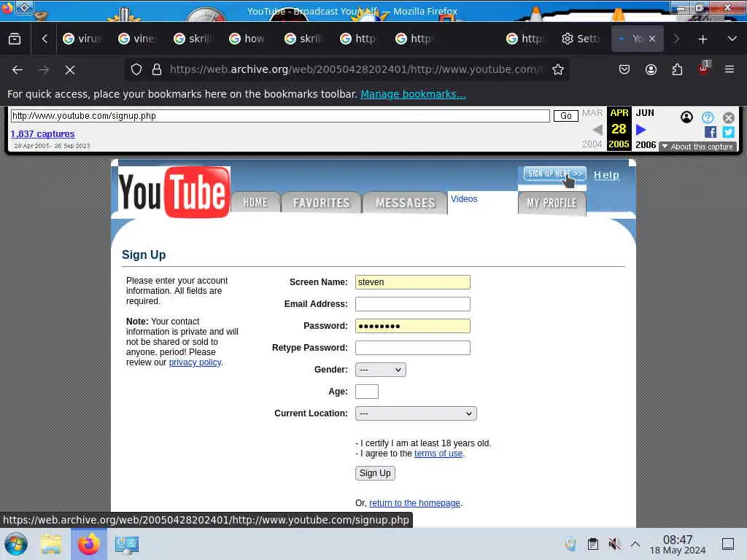Go to previous capture arrow in Wayback
The width and height of the screenshot is (747, 560).
click(x=597, y=129)
